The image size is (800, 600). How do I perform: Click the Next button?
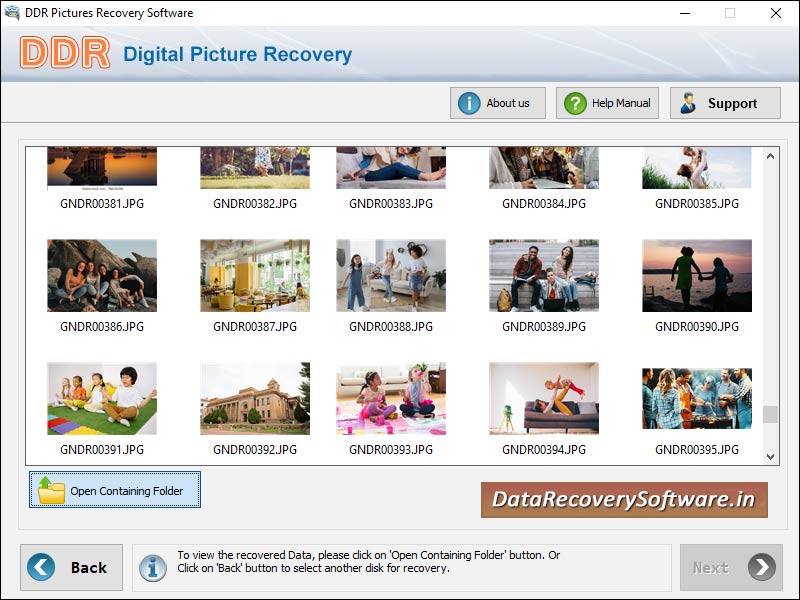pyautogui.click(x=730, y=567)
